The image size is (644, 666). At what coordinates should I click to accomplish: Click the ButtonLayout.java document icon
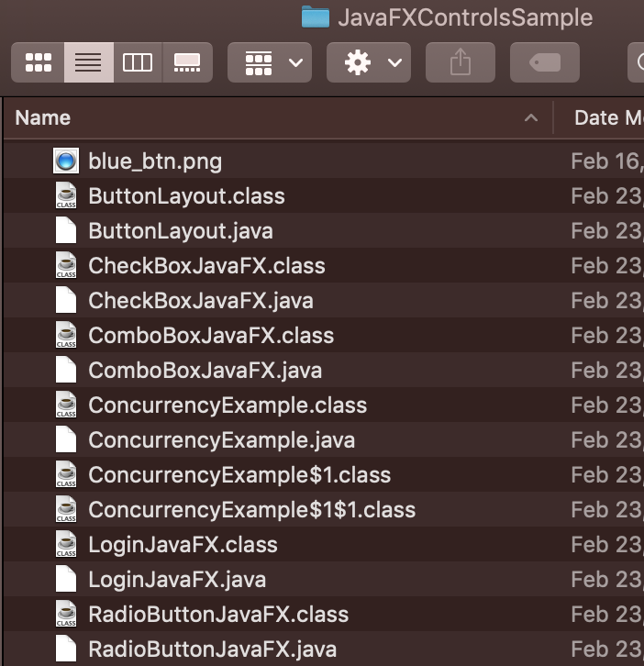66,230
